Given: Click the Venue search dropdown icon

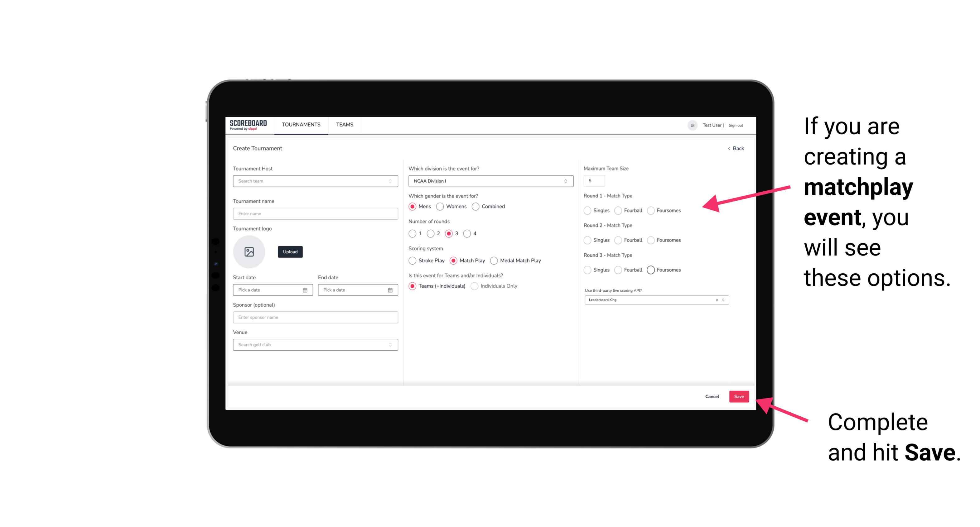Looking at the screenshot, I should 390,345.
